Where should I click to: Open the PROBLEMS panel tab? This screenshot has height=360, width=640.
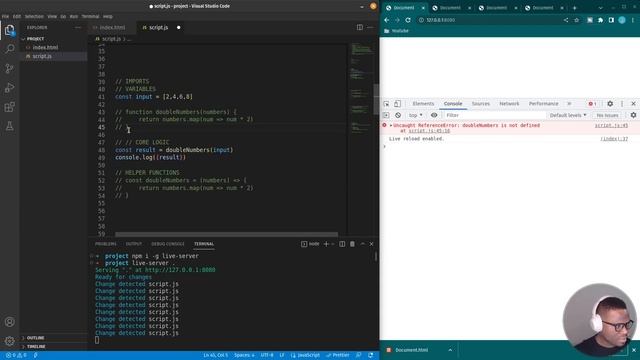point(106,244)
